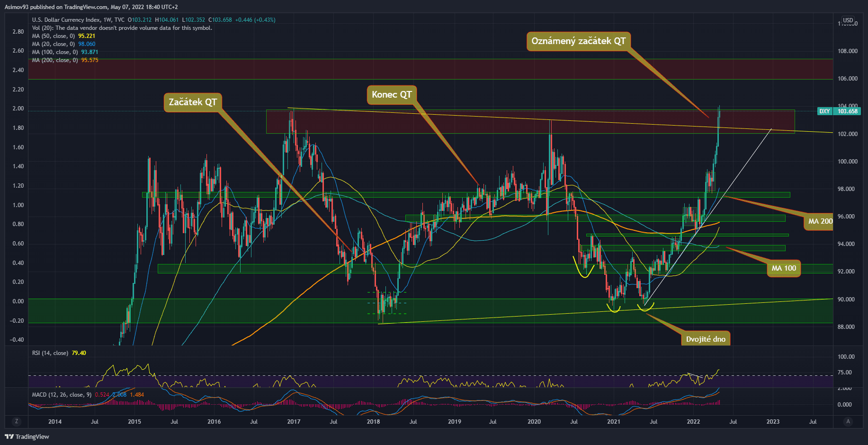Image resolution: width=868 pixels, height=445 pixels.
Task: Select the MACD (12, 26, close, 9) label
Action: click(x=62, y=395)
